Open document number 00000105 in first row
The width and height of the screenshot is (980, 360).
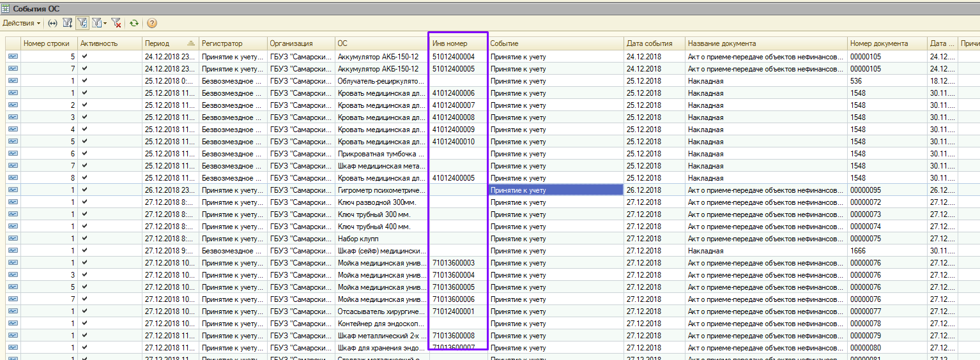pyautogui.click(x=865, y=57)
